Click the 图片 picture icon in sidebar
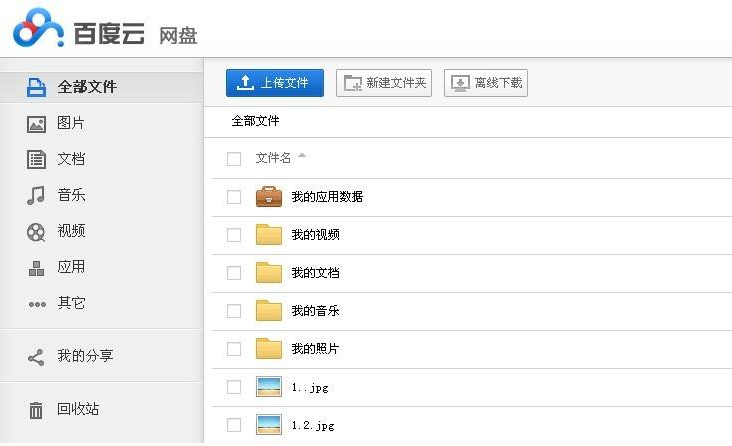Viewport: 732px width, 446px height. [36, 124]
